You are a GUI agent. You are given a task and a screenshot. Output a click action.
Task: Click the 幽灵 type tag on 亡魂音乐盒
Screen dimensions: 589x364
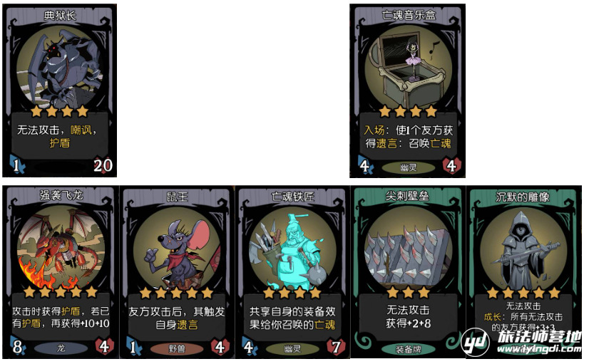(409, 167)
